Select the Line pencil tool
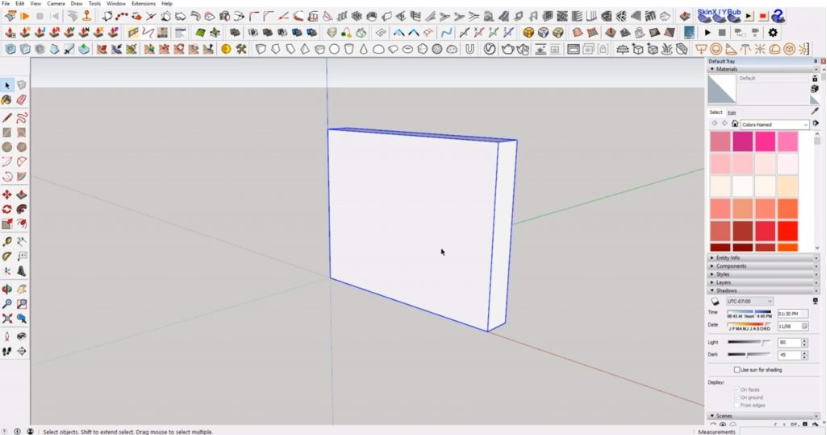 (7, 118)
